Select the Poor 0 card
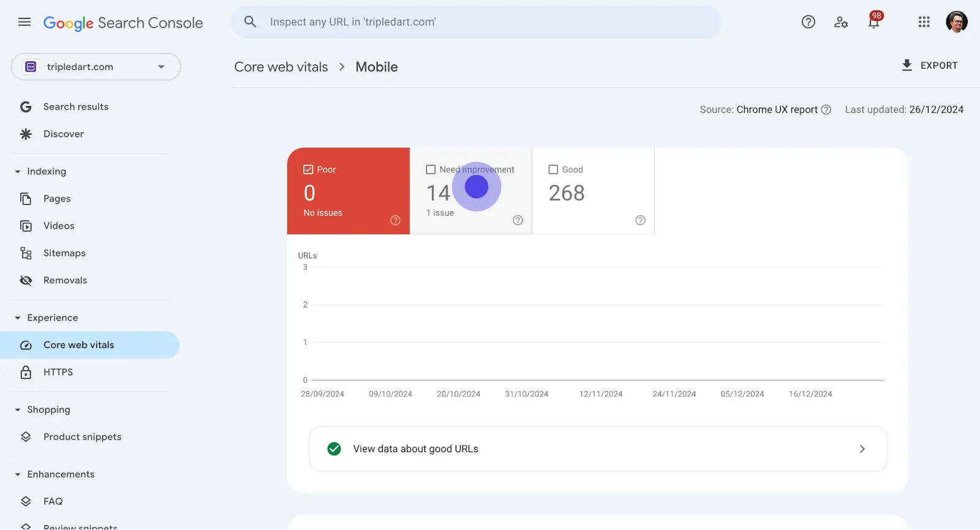 click(348, 191)
